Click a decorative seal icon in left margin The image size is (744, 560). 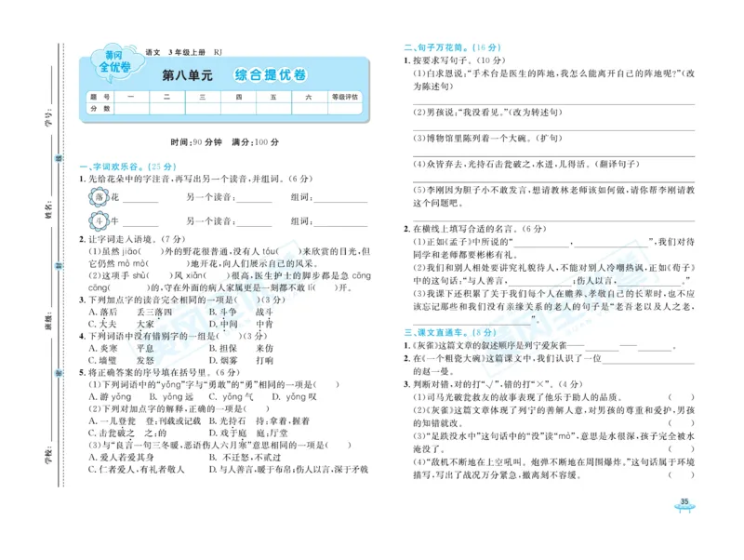[59, 158]
